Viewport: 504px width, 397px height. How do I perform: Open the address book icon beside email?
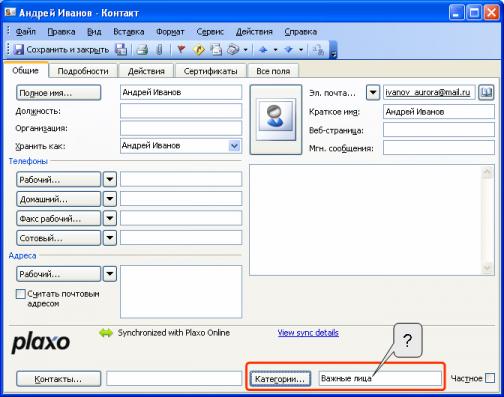486,92
